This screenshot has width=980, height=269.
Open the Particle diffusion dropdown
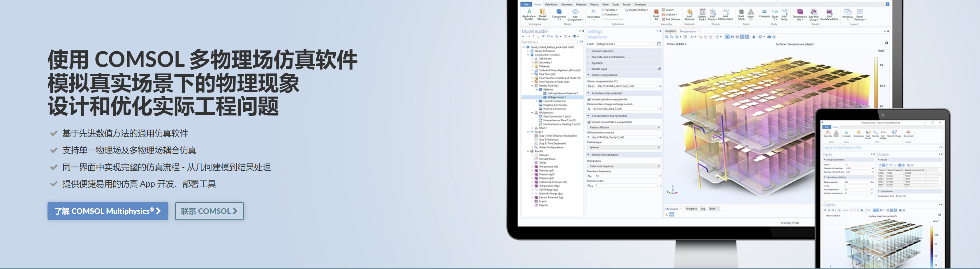(624, 127)
